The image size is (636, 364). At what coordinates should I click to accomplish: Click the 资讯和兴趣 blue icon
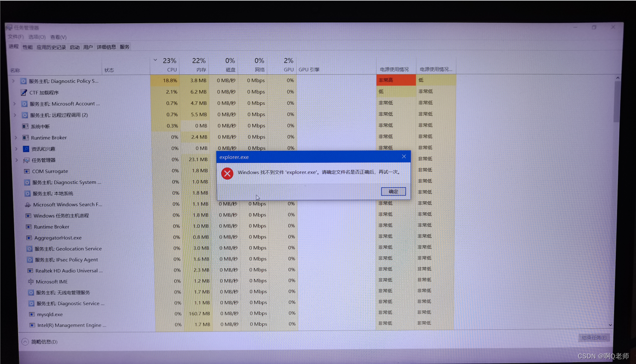(26, 149)
